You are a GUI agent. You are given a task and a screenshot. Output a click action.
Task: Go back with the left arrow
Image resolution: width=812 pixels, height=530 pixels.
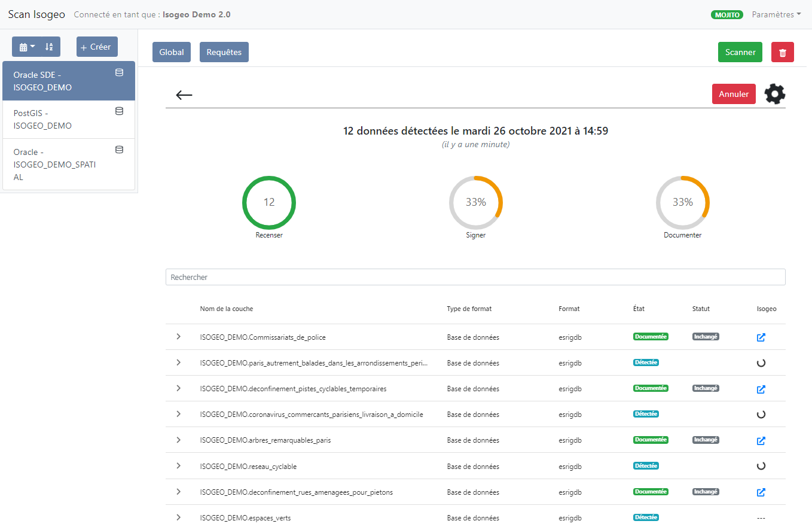click(184, 95)
